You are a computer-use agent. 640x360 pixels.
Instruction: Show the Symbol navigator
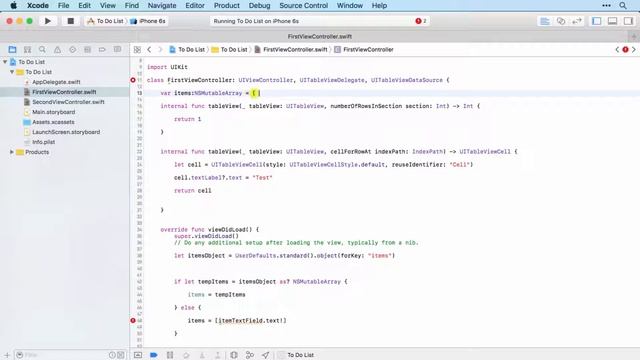[27, 49]
